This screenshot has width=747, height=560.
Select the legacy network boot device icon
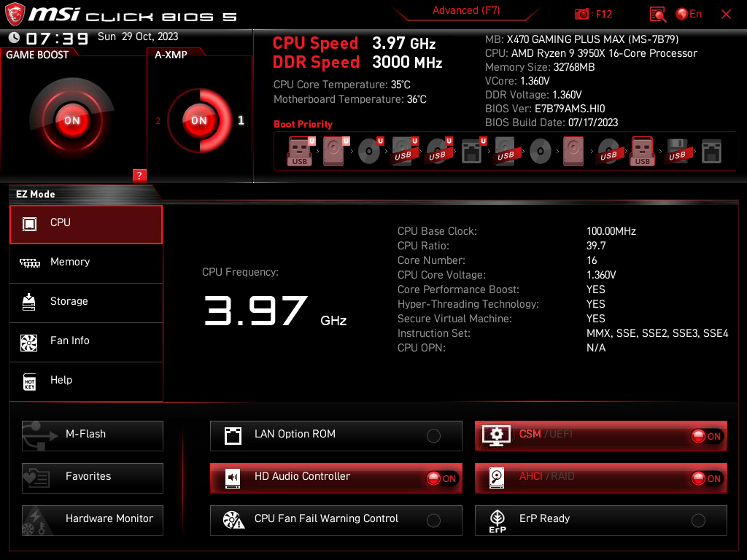(x=712, y=152)
